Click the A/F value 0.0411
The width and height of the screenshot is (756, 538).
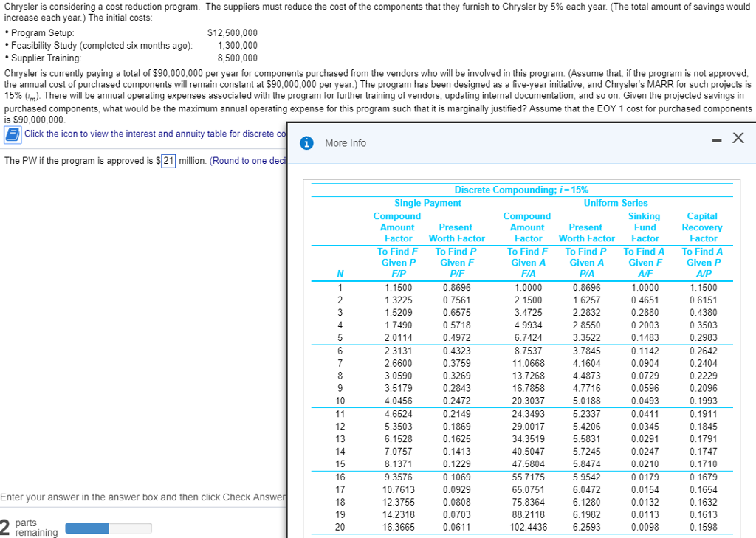click(x=645, y=413)
